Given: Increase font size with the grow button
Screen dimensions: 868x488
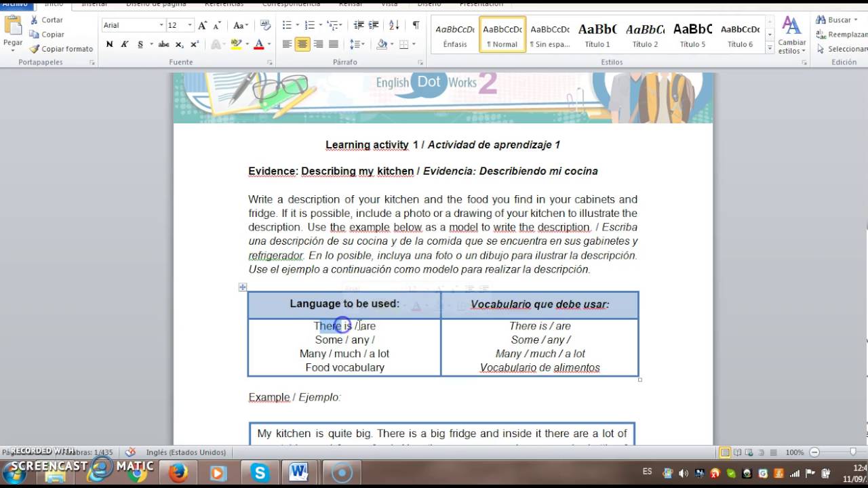Looking at the screenshot, I should 202,25.
